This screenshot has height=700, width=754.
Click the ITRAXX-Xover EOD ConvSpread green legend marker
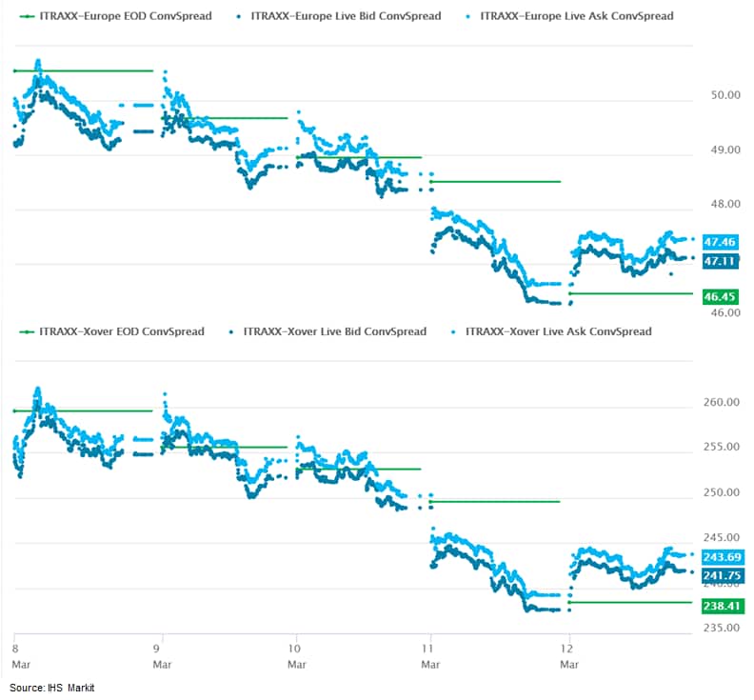(26, 331)
